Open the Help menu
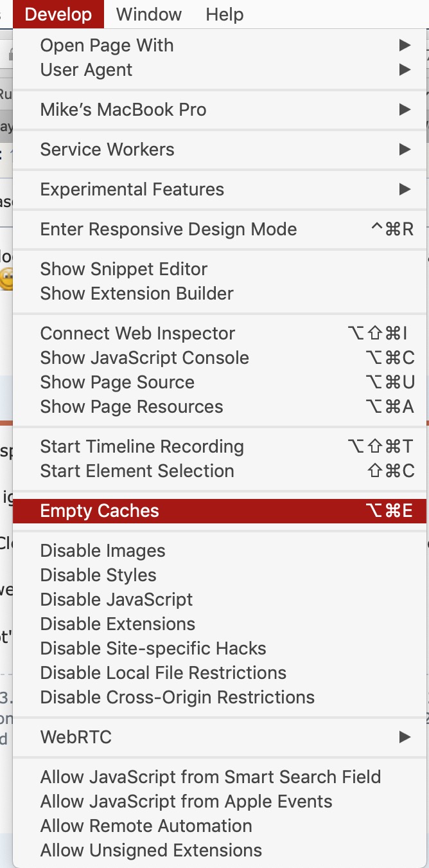Image resolution: width=429 pixels, height=868 pixels. [x=225, y=14]
